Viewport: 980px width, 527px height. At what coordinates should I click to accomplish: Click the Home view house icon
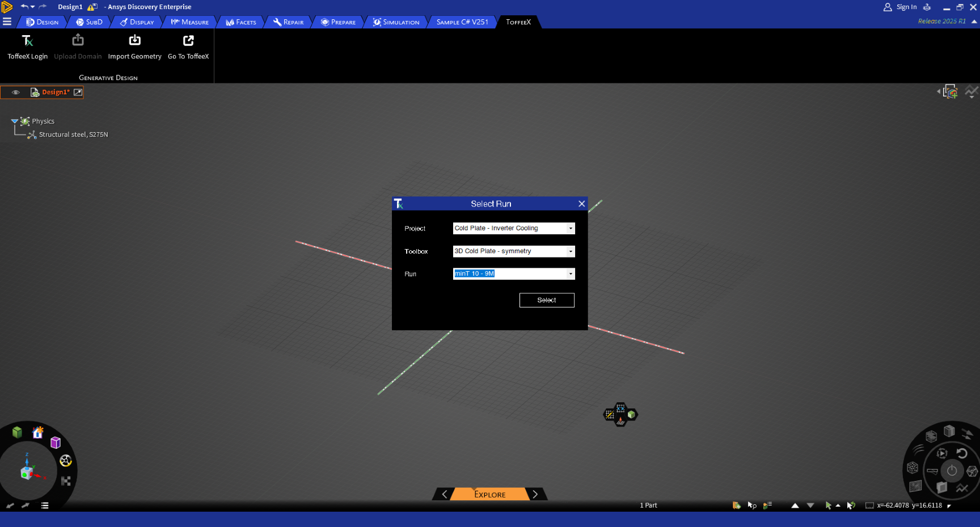[38, 433]
